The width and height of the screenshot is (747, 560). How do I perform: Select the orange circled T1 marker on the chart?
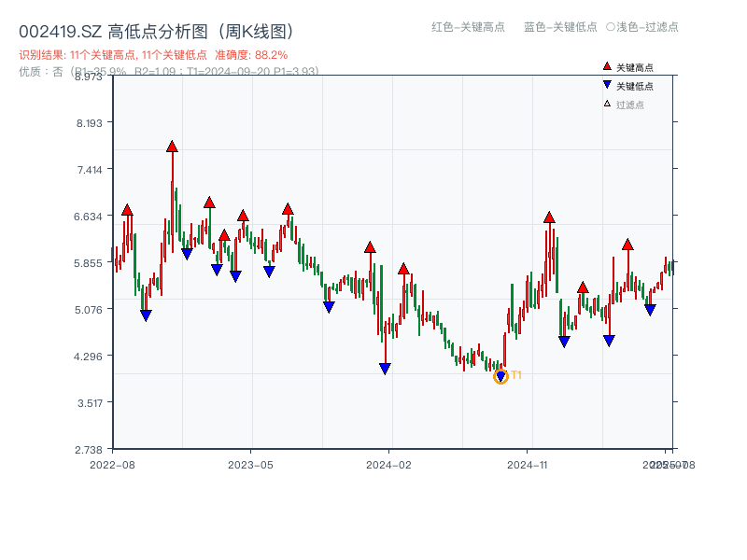[500, 377]
